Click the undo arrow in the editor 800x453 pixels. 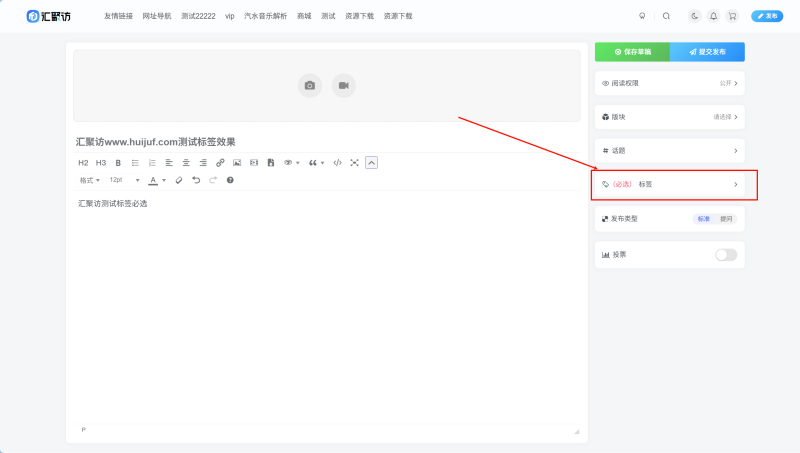click(196, 180)
